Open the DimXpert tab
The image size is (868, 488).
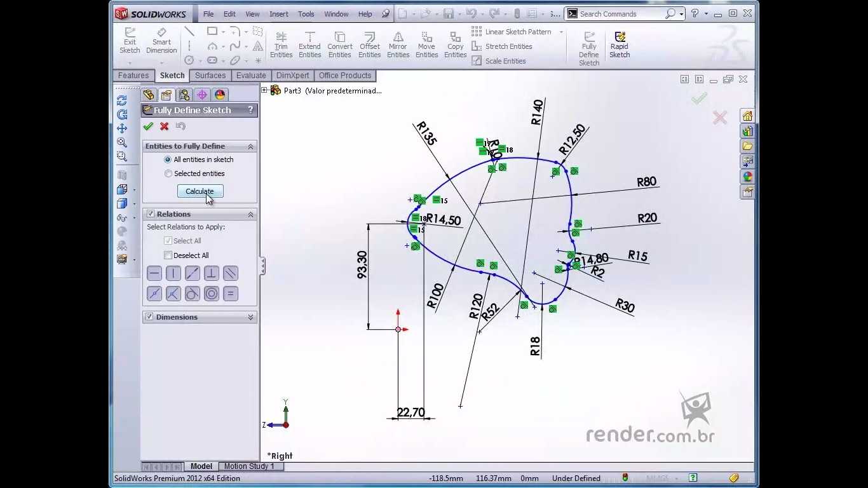(292, 76)
